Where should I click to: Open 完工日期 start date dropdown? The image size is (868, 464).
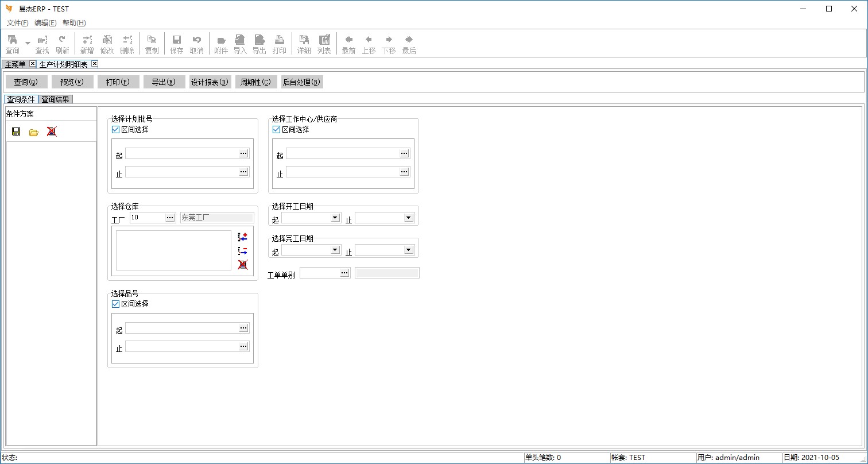[335, 250]
